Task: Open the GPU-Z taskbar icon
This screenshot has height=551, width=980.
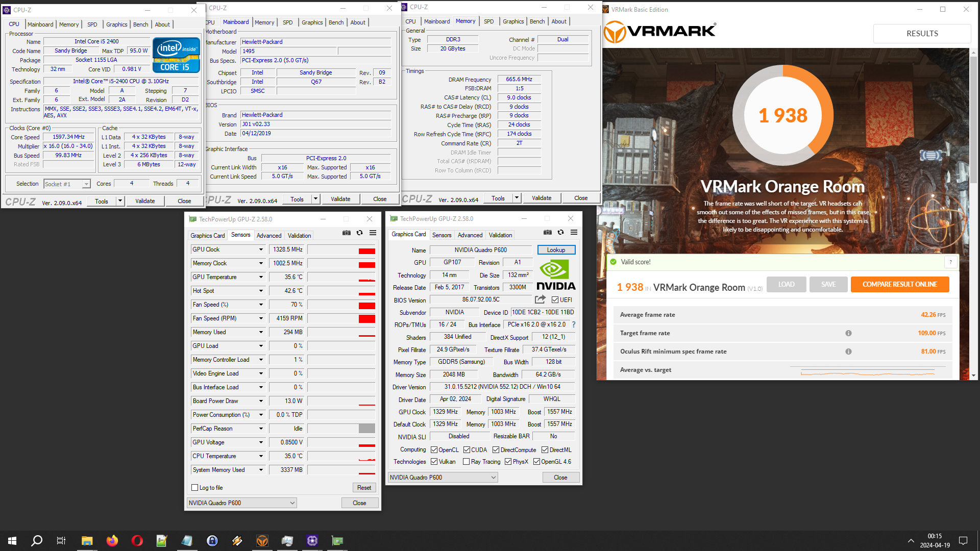Action: click(x=337, y=541)
